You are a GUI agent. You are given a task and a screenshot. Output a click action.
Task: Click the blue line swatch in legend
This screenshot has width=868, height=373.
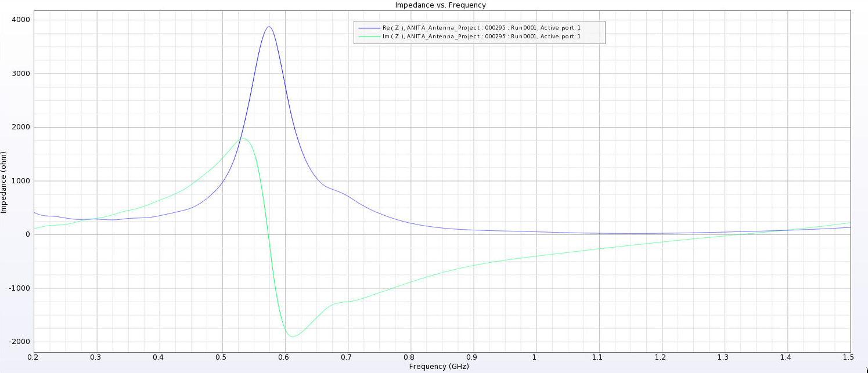(x=369, y=28)
